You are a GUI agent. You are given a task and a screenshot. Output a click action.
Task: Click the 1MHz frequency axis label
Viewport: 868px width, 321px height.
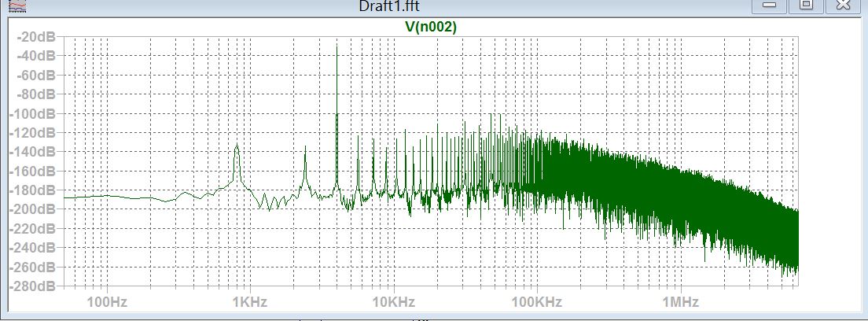[x=680, y=302]
